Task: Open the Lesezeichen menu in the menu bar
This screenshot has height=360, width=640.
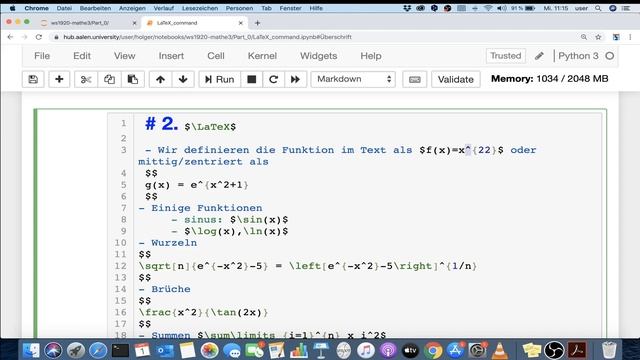Action: 200,8
